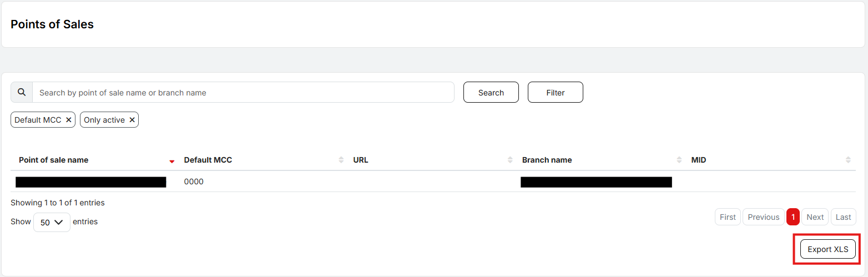Sort by Point of sale name
The height and width of the screenshot is (277, 868).
point(171,160)
